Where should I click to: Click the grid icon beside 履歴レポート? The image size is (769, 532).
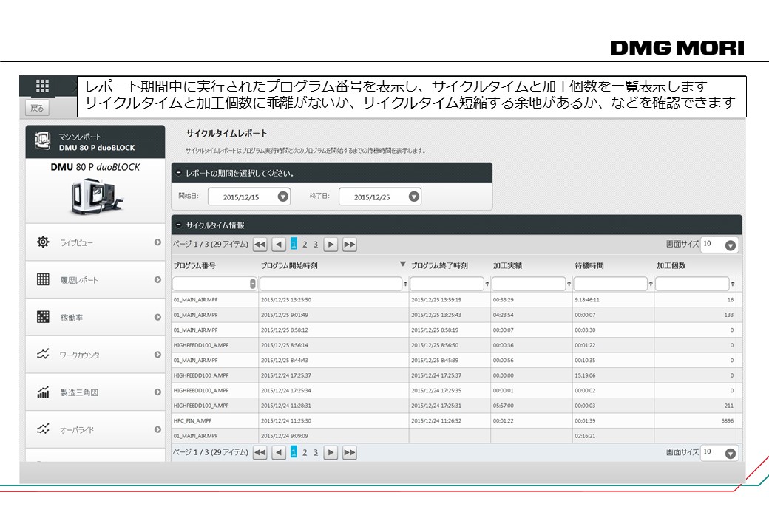(43, 279)
